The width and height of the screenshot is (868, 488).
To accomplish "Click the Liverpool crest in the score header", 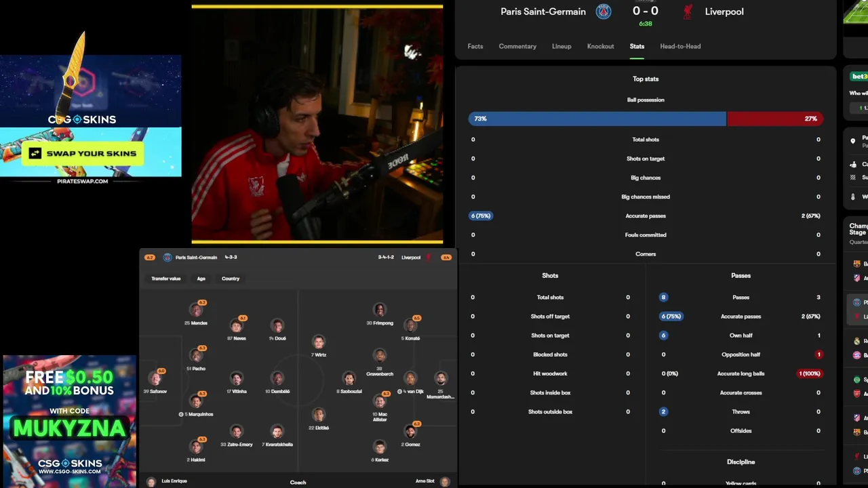I will point(688,12).
